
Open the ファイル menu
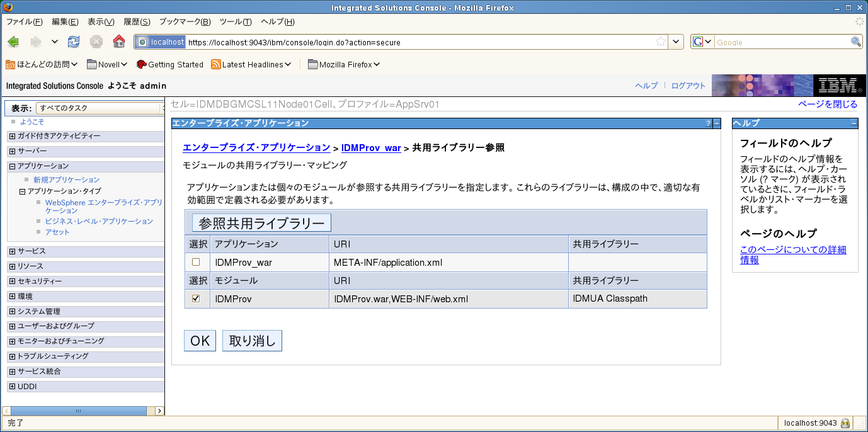[24, 21]
